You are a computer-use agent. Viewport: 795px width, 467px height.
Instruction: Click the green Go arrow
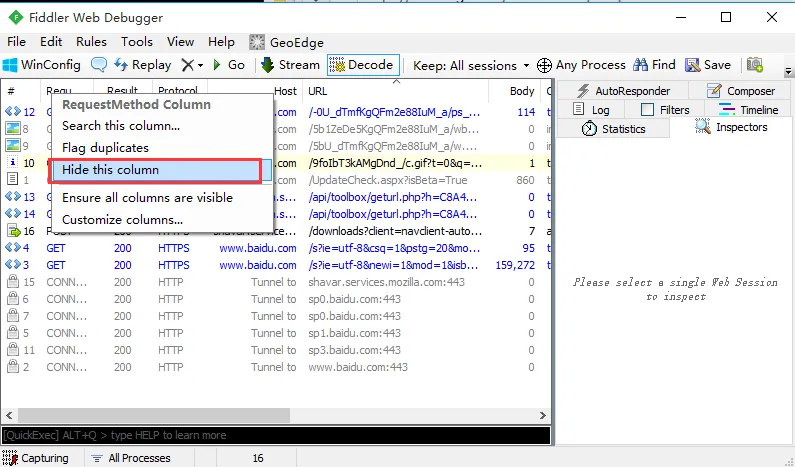point(218,65)
